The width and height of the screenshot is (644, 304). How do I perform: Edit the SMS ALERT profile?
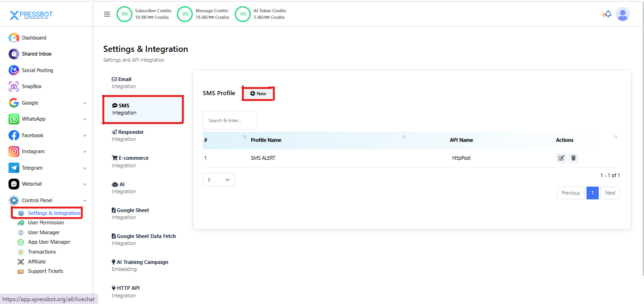(561, 158)
